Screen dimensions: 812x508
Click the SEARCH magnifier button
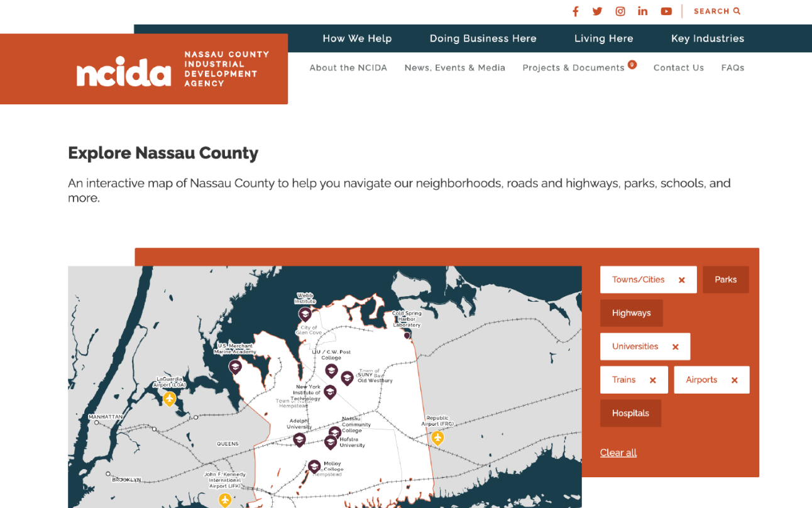pyautogui.click(x=717, y=11)
